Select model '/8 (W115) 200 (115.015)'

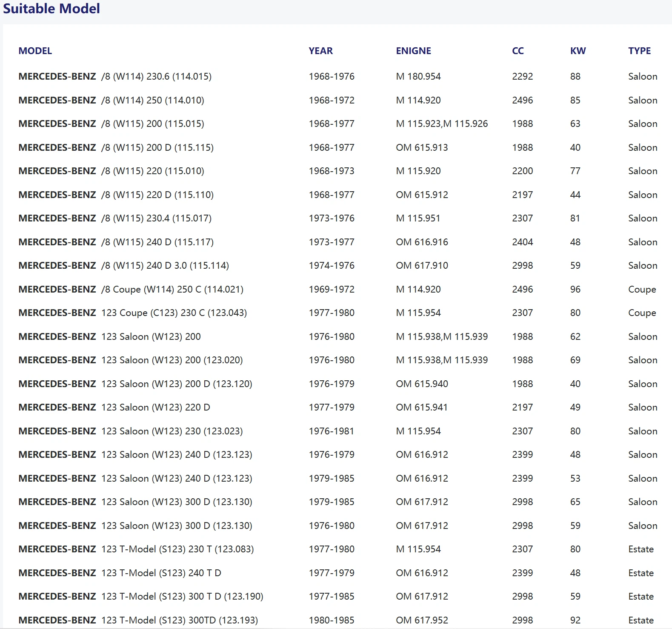coord(153,124)
